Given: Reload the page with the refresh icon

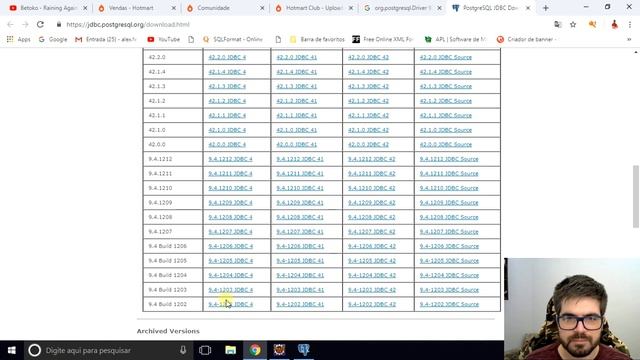Looking at the screenshot, I should (x=40, y=24).
